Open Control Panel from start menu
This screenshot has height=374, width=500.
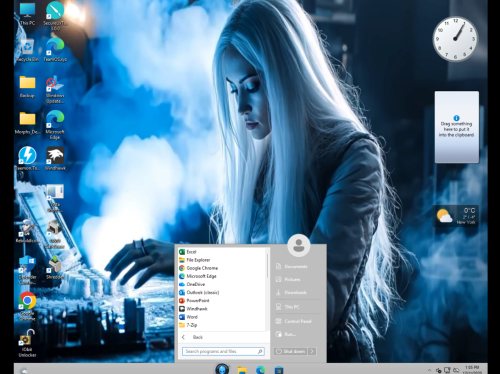click(x=298, y=321)
